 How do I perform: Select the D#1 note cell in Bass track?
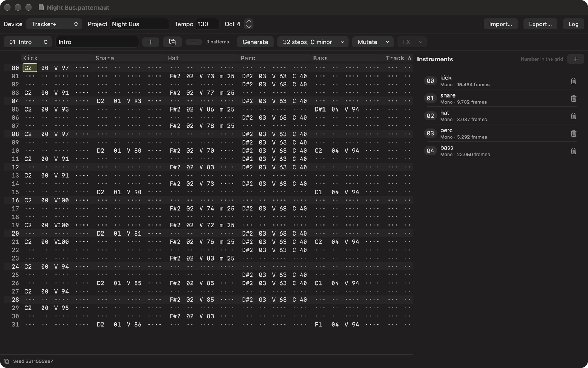point(320,109)
